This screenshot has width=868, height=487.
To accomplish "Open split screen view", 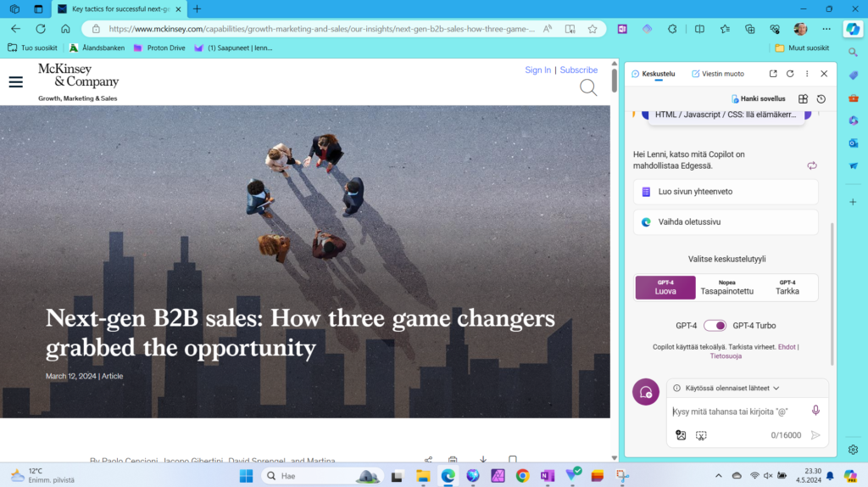I will click(699, 29).
